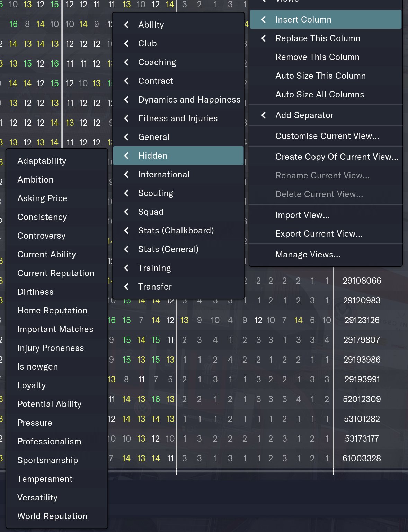Expand the Ability submenu arrow
The image size is (408, 532).
tap(127, 25)
